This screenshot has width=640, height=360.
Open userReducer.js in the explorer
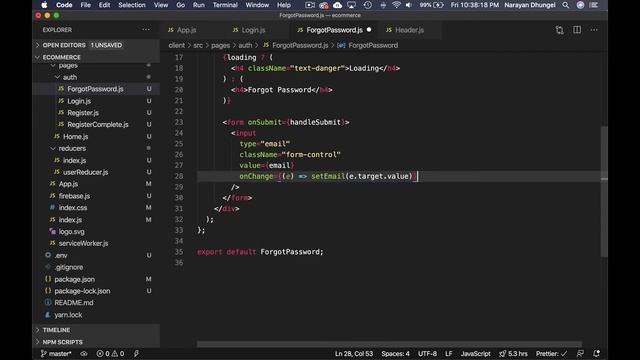click(85, 172)
